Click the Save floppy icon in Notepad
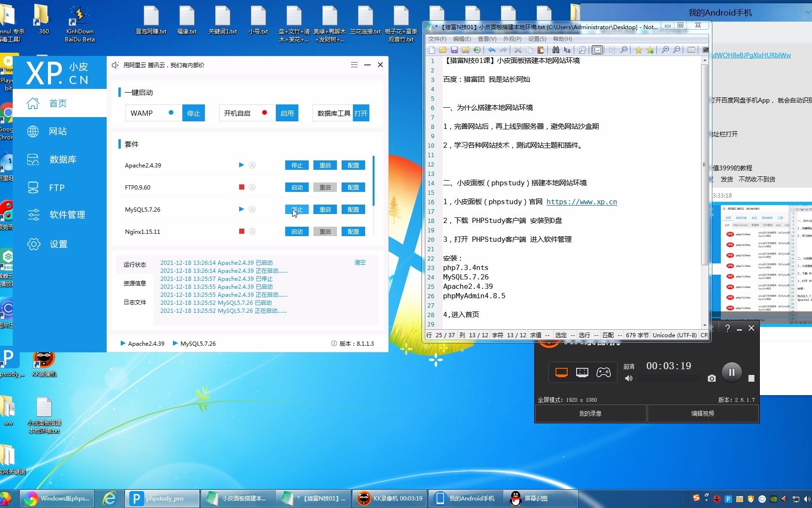The width and height of the screenshot is (812, 508). pos(454,50)
